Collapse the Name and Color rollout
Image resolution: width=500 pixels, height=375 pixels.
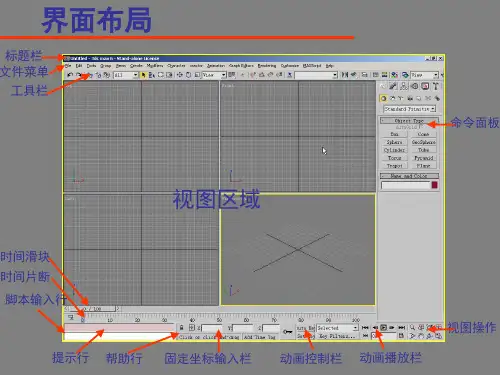409,176
